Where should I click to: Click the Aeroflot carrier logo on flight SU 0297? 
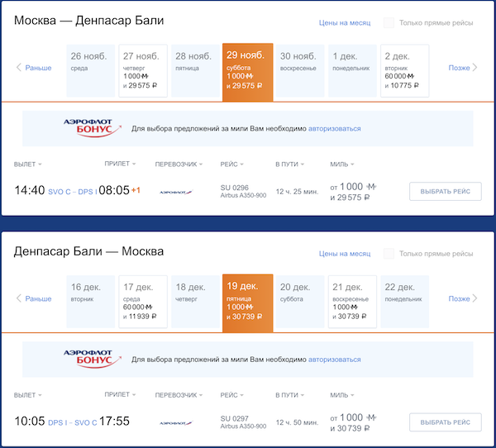(x=174, y=422)
